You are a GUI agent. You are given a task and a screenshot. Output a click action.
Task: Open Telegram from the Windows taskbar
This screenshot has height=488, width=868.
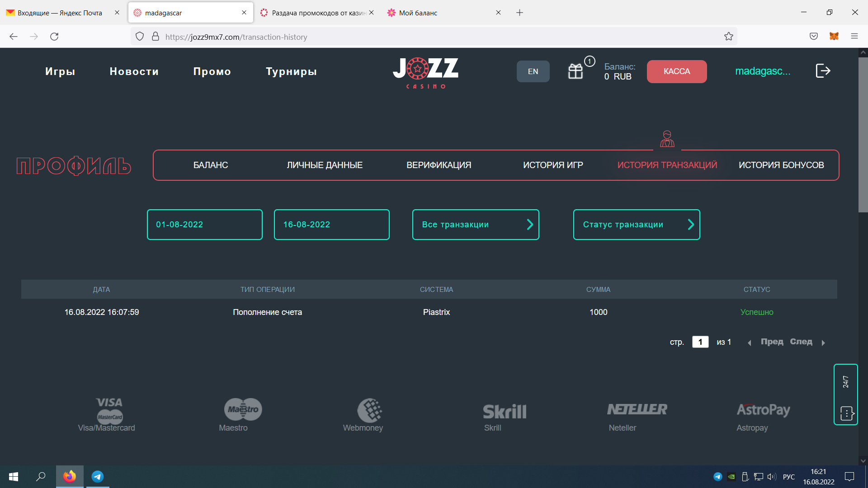coord(98,476)
